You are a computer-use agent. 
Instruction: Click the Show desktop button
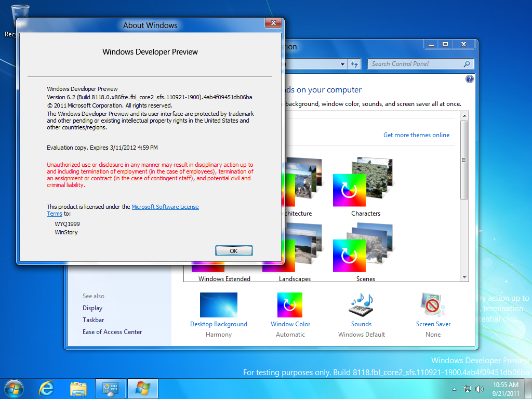click(x=528, y=389)
